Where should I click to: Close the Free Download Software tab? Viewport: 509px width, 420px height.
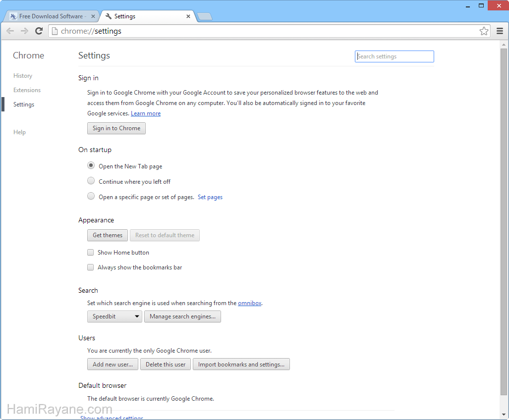[x=93, y=16]
